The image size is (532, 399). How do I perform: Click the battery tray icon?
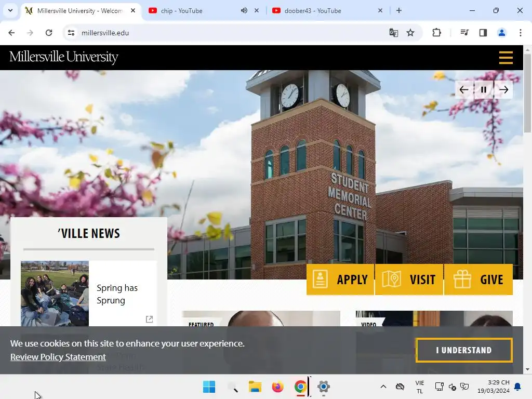[464, 387]
